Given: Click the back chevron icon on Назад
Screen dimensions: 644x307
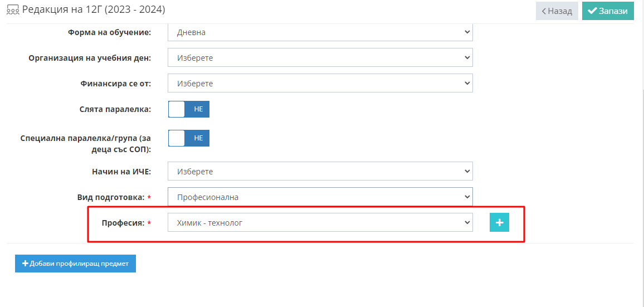Looking at the screenshot, I should click(544, 11).
